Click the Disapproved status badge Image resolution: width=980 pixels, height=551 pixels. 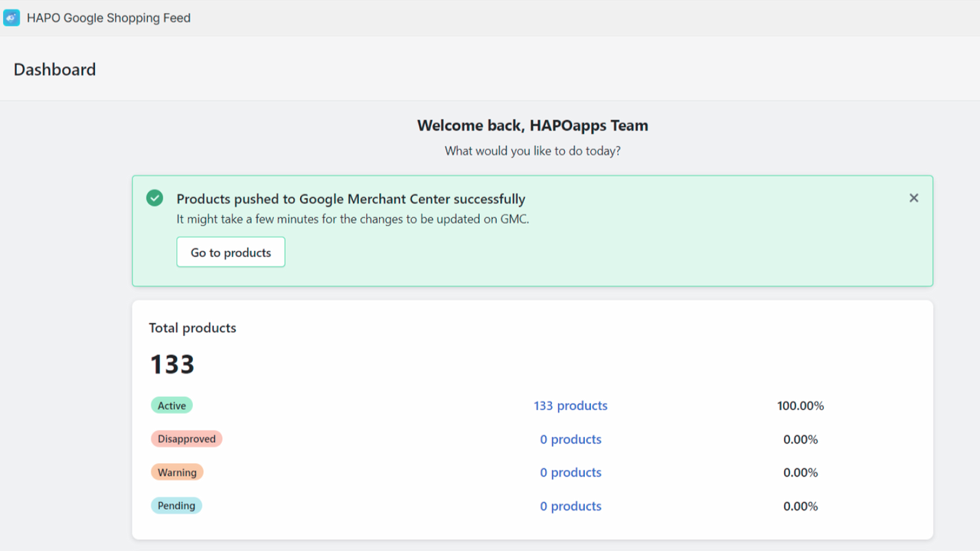pos(187,439)
